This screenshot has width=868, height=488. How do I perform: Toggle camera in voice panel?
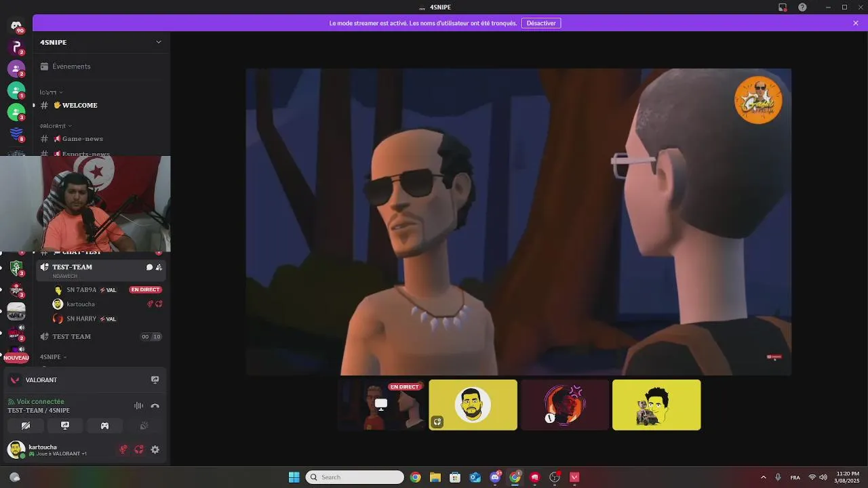coord(26,426)
